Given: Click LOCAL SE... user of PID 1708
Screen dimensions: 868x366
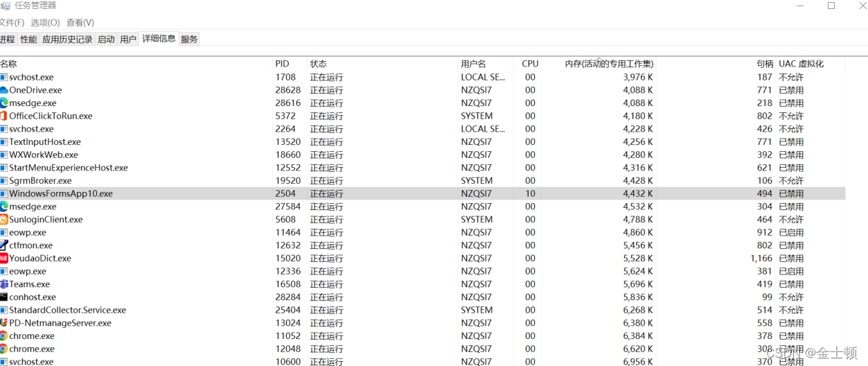Looking at the screenshot, I should (484, 78).
